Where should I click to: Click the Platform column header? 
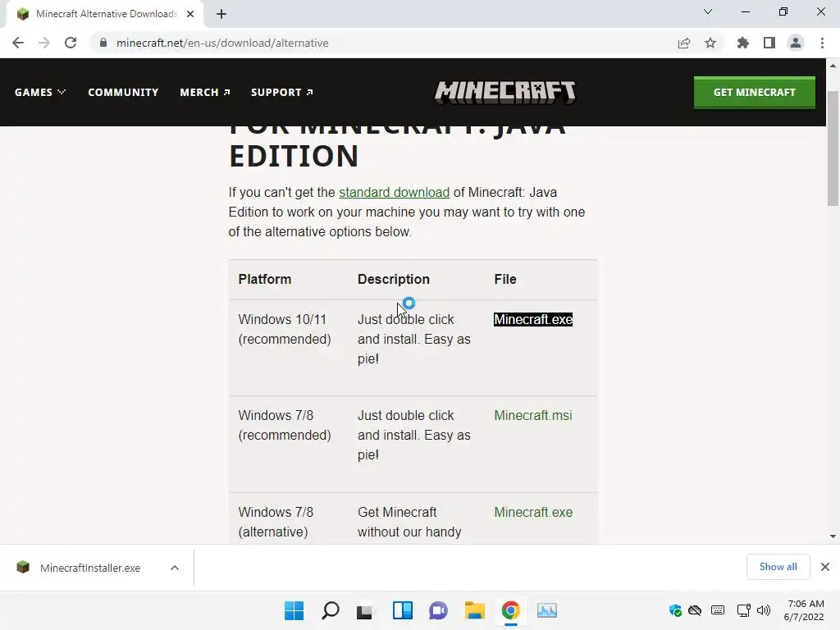tap(265, 279)
